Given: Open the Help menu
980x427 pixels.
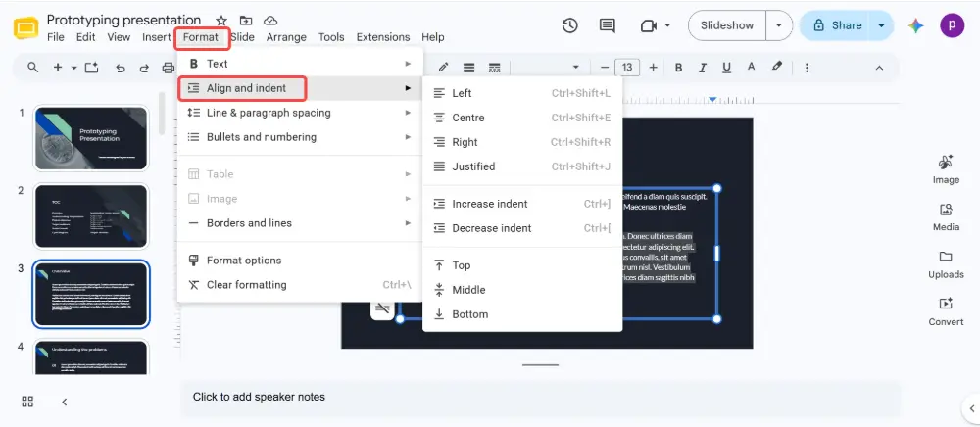Looking at the screenshot, I should [x=432, y=37].
